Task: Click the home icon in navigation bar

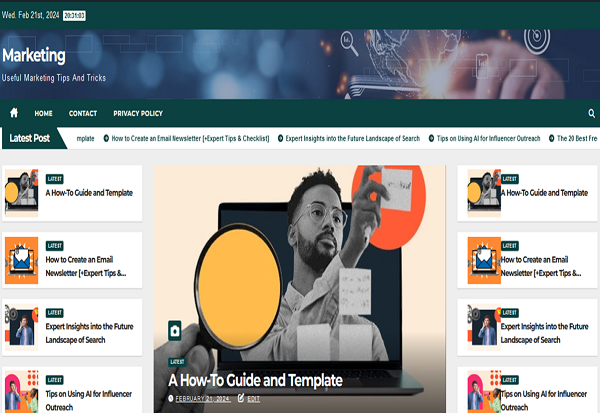Action: tap(14, 113)
